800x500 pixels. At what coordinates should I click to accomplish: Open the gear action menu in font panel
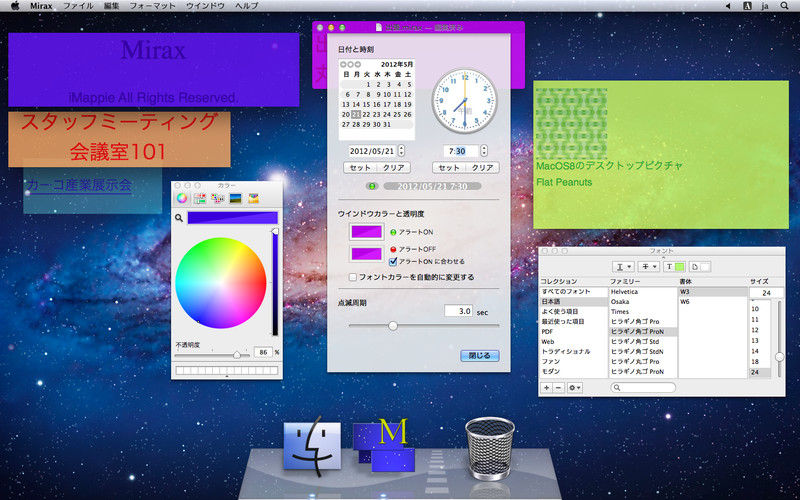pyautogui.click(x=575, y=387)
